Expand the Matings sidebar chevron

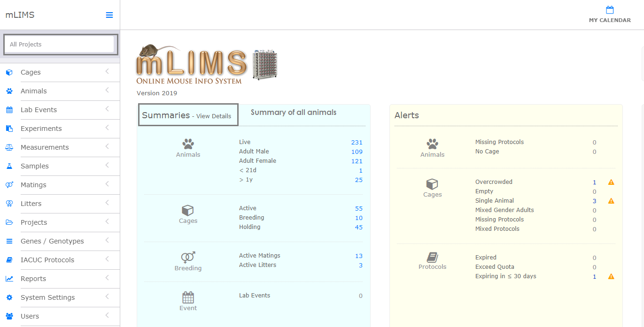[x=107, y=184]
